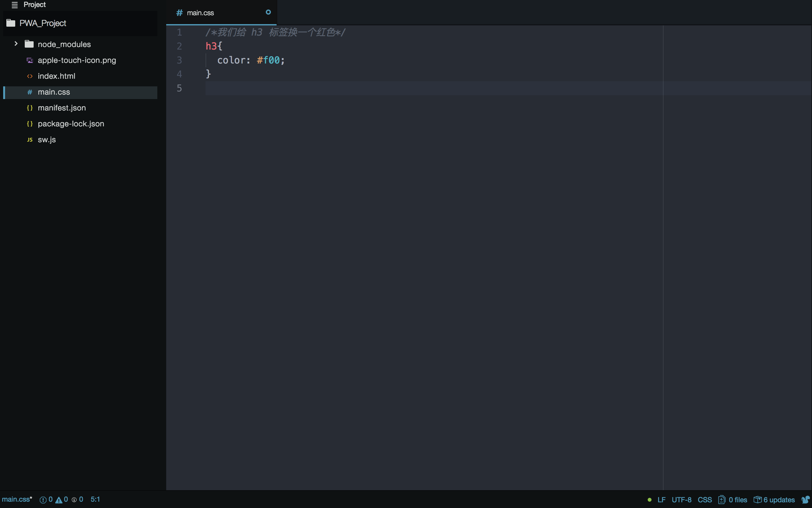Click the changed files diff icon

[722, 500]
